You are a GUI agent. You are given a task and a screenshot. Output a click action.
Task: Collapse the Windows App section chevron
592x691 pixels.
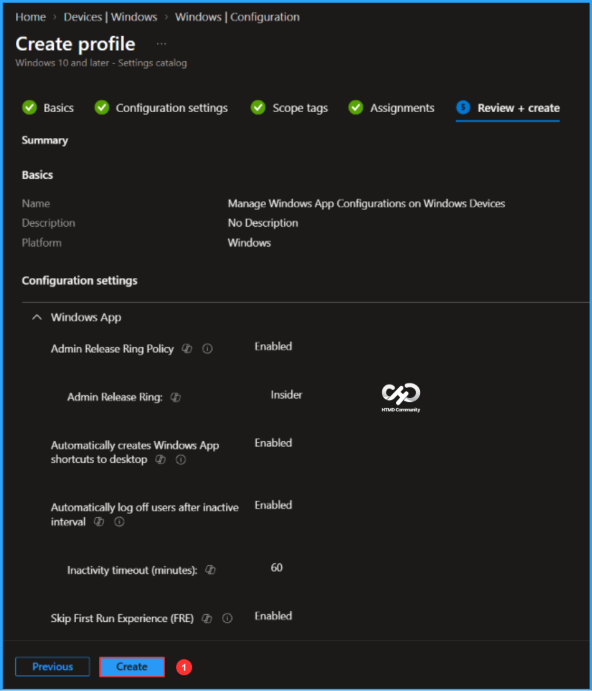(37, 317)
